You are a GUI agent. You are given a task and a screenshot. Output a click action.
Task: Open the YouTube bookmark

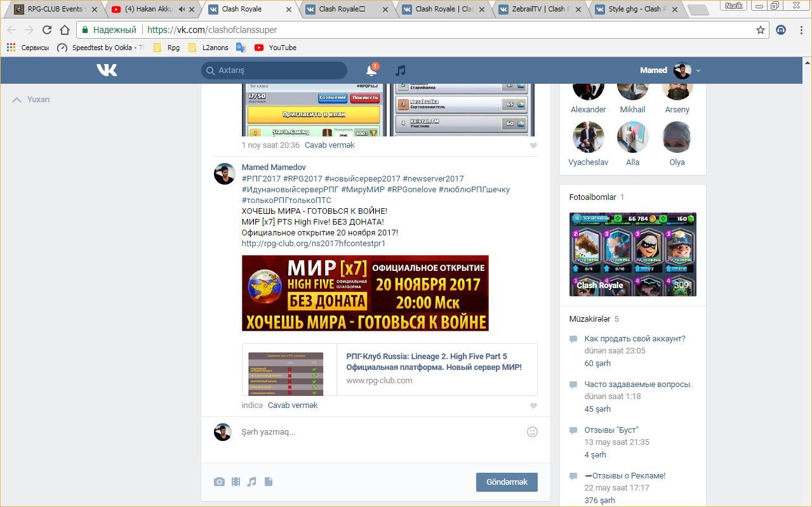(x=276, y=48)
